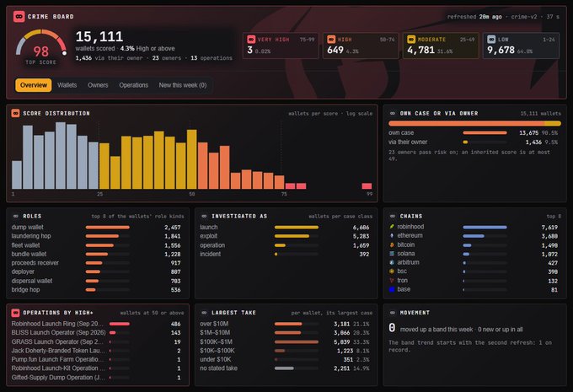Click the solana chain icon
This screenshot has width=573, height=392.
392,254
